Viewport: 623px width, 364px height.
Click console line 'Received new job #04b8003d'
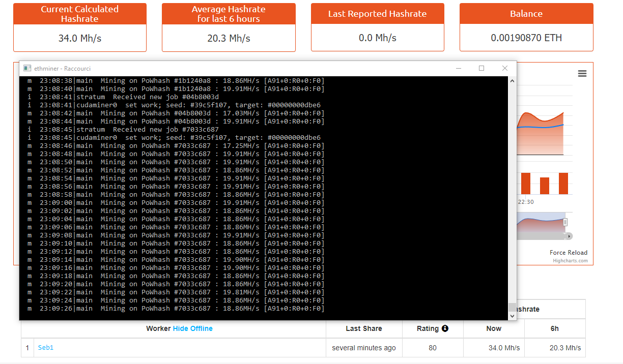(123, 97)
